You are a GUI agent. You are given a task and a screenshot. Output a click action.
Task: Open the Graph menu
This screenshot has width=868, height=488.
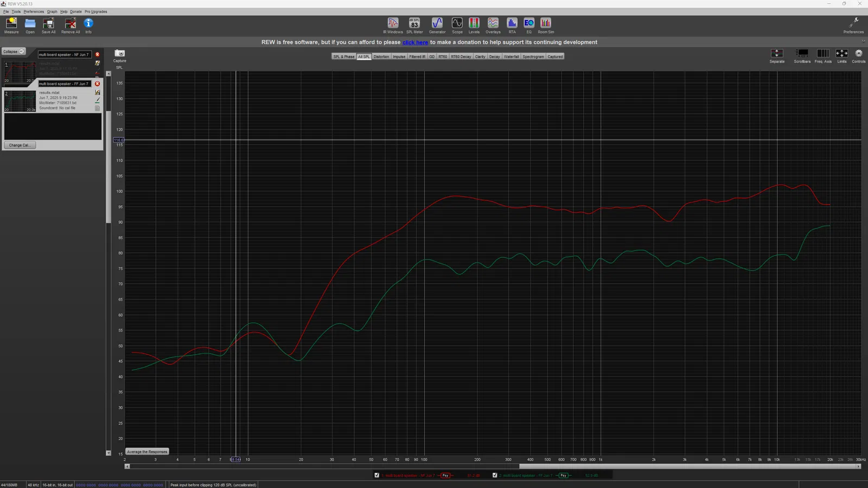tap(52, 11)
